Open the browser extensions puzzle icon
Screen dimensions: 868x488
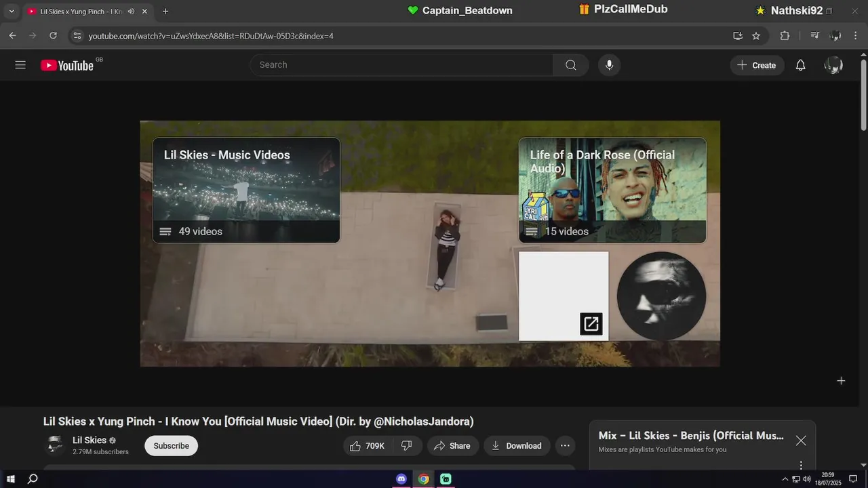click(785, 35)
